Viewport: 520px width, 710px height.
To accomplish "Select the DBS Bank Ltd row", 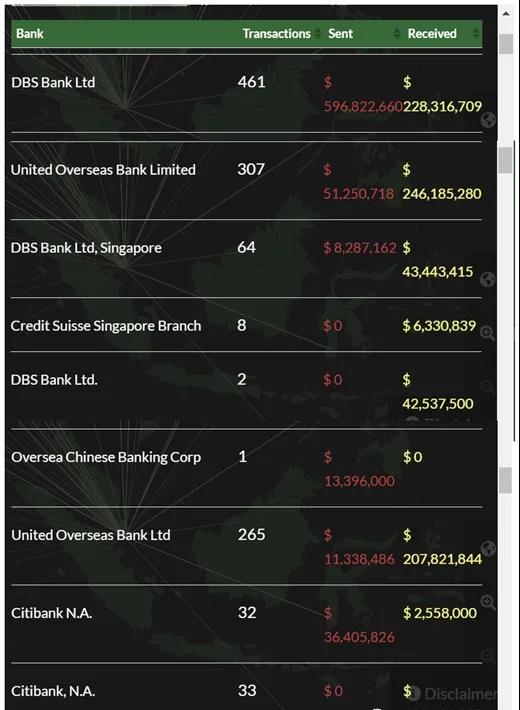I will (246, 94).
